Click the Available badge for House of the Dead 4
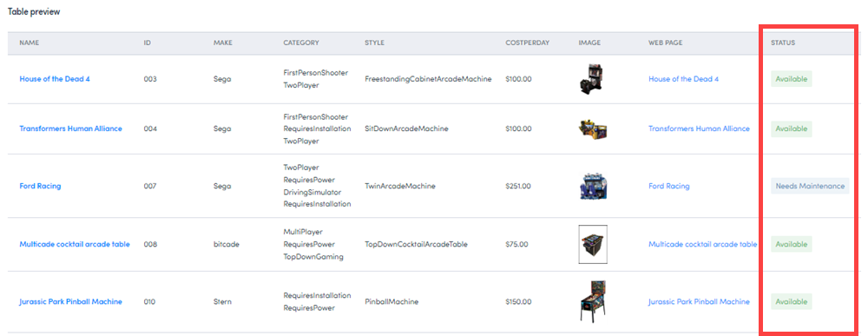 click(791, 79)
